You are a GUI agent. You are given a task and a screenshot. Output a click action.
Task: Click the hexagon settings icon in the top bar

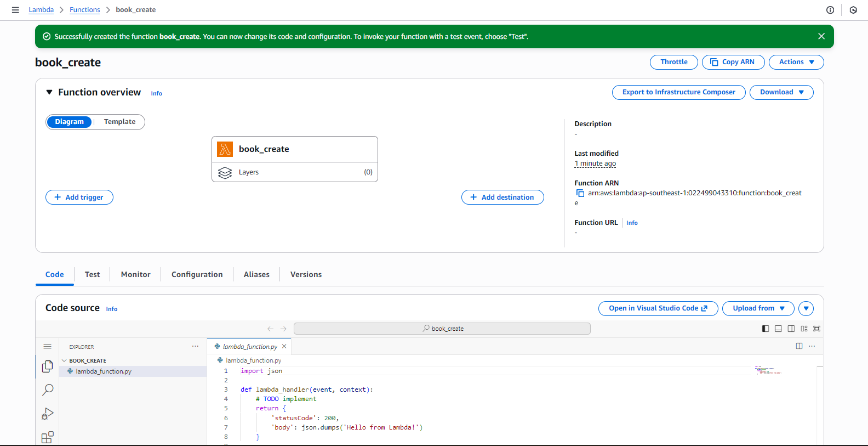point(853,10)
